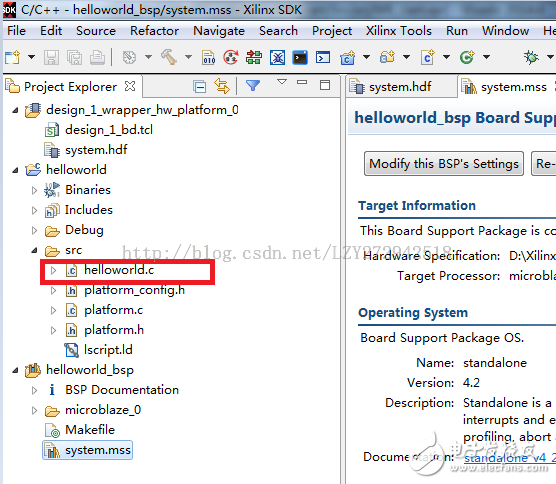Close the Project Explorer view tab
This screenshot has height=484, width=556.
click(x=130, y=86)
